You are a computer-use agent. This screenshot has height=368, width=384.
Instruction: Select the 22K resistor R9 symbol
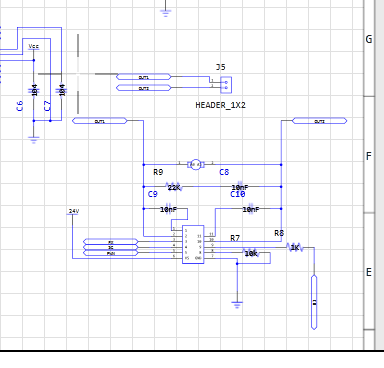pos(174,187)
